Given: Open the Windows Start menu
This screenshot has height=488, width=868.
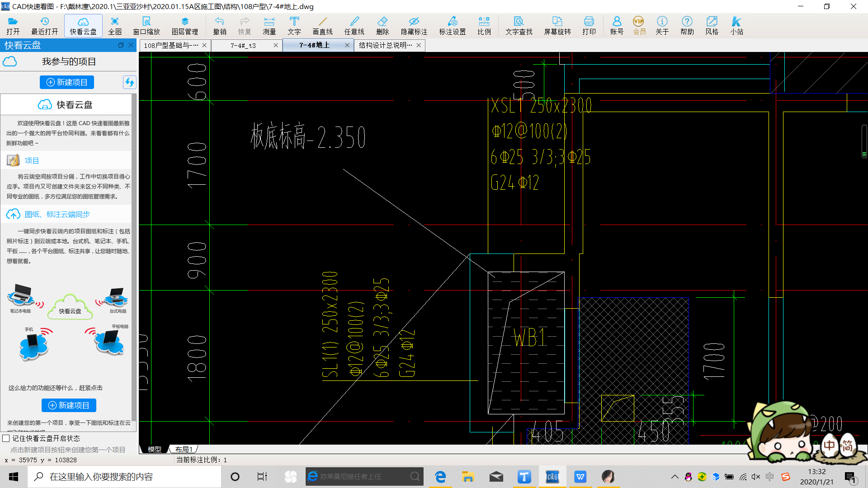Looking at the screenshot, I should pyautogui.click(x=14, y=477).
